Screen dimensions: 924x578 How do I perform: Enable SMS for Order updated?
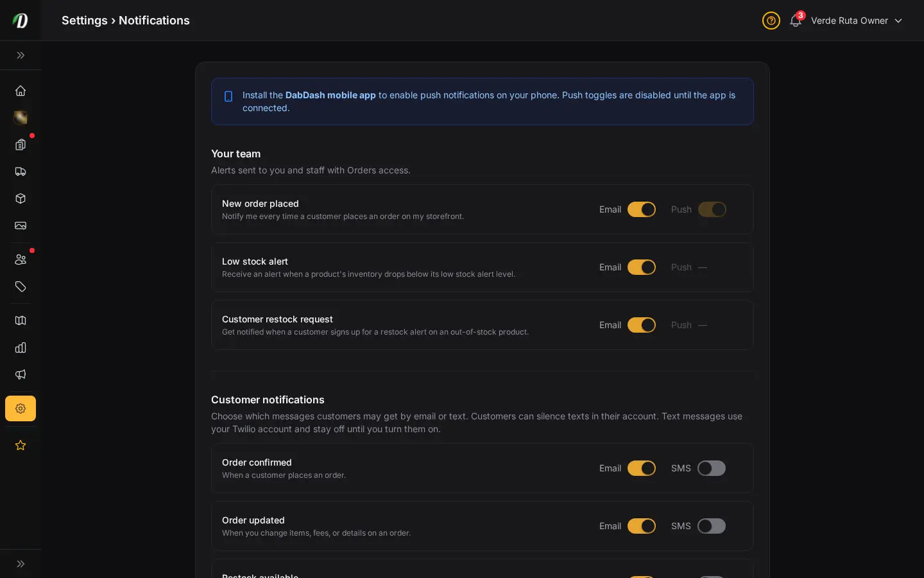[712, 526]
